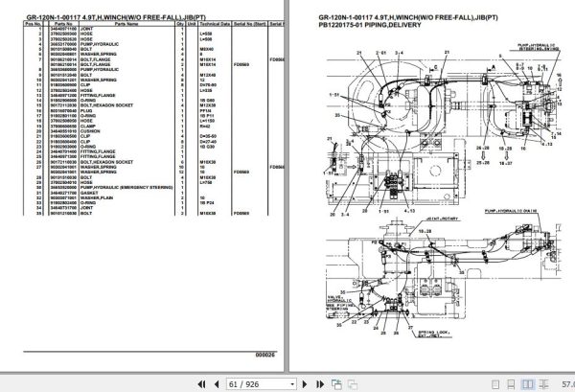This screenshot has height=392, width=575.
Task: Click the left page GR-120N-1-00117 title
Action: [x=116, y=17]
